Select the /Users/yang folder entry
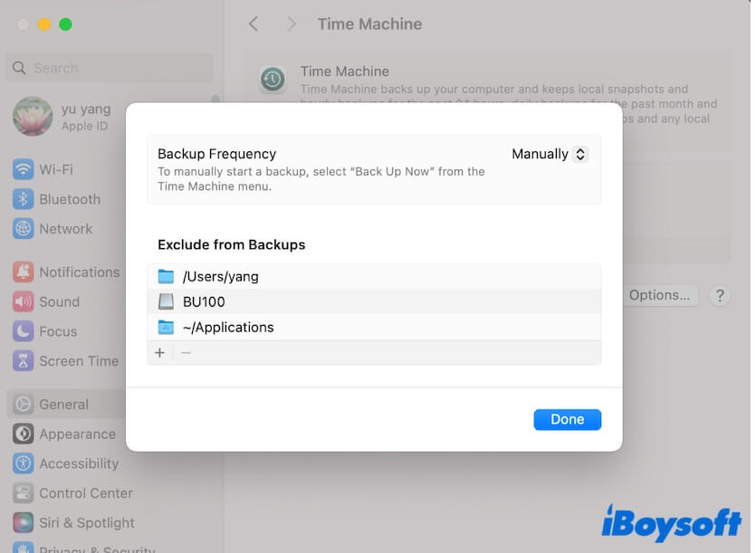This screenshot has width=756, height=553. pos(220,277)
